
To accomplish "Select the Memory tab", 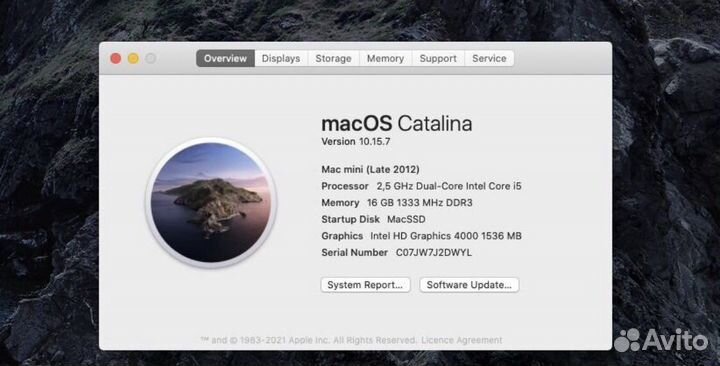I will (385, 58).
